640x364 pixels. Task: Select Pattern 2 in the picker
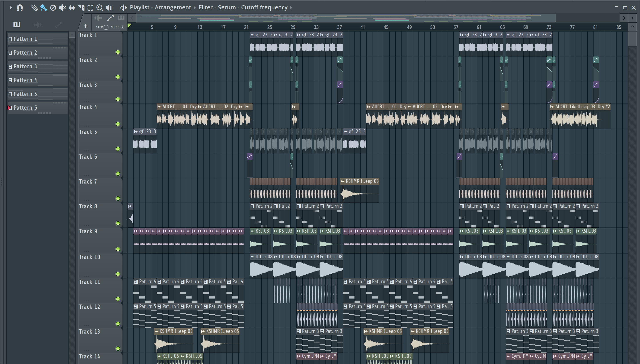tap(38, 53)
